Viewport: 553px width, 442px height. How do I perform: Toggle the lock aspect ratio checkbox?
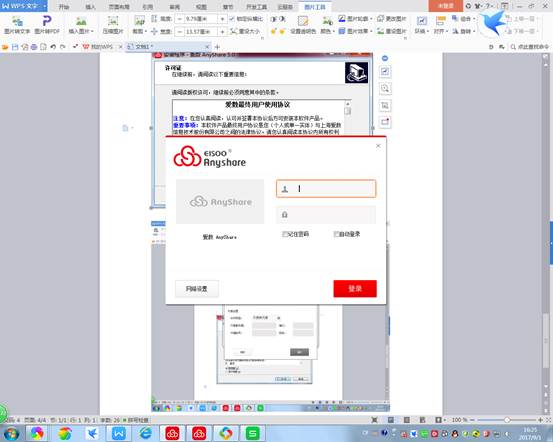coord(232,19)
